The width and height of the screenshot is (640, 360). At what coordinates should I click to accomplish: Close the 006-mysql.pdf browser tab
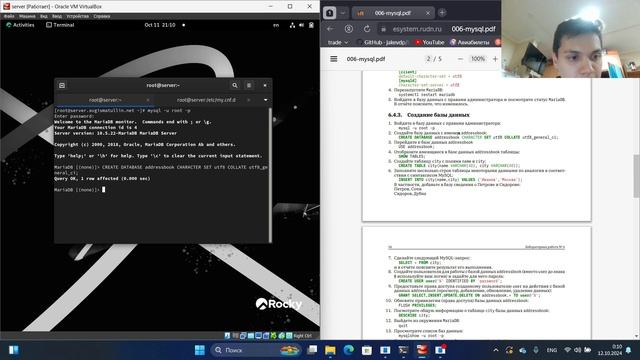(x=428, y=13)
